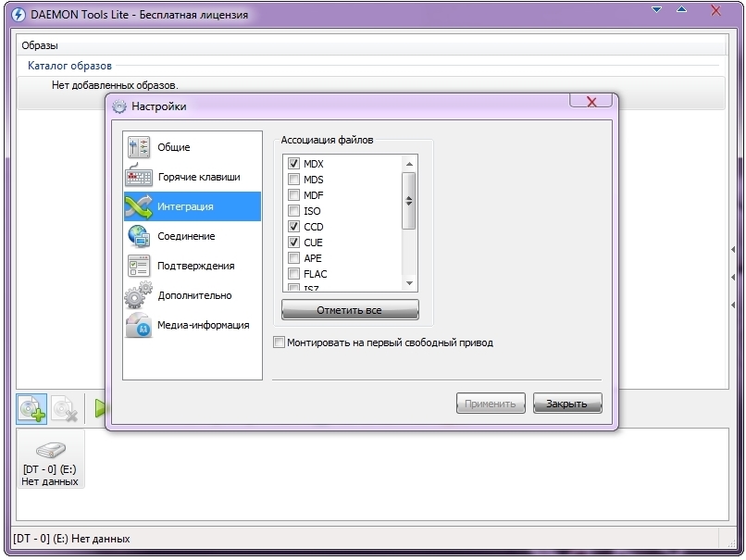
Task: Click Отметить все button
Action: click(350, 310)
